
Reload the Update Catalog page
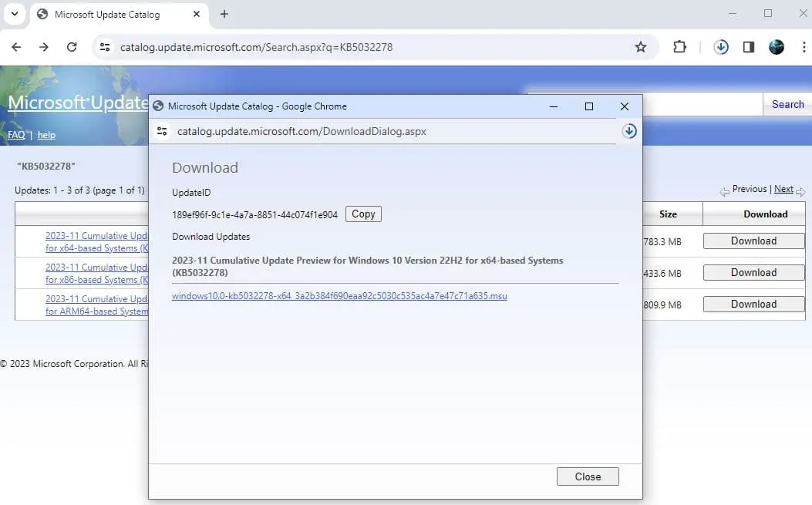point(72,47)
